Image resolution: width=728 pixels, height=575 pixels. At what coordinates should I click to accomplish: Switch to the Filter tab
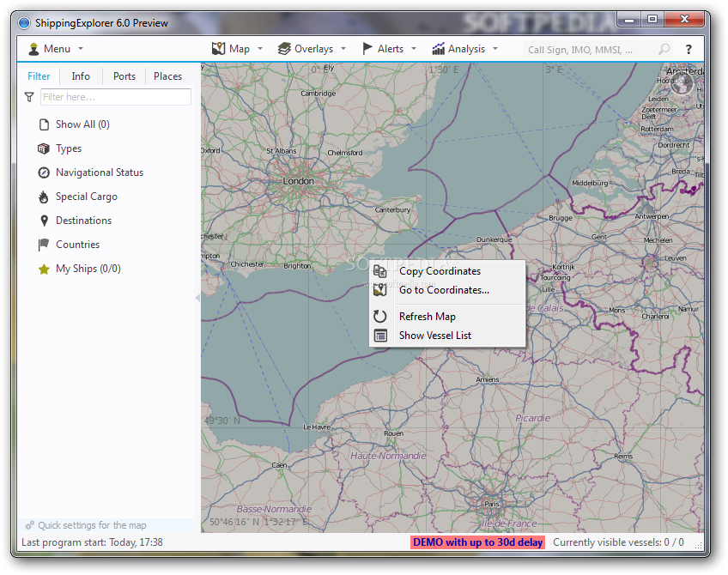click(39, 76)
